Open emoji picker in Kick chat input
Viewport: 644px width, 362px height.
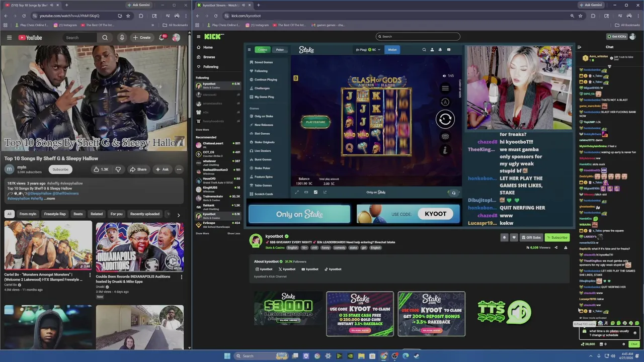point(635,332)
